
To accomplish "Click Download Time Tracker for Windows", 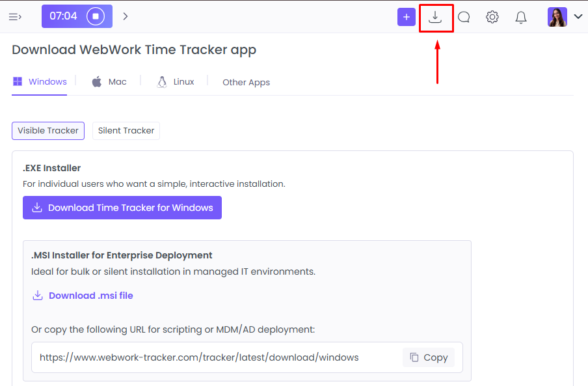I will (122, 207).
